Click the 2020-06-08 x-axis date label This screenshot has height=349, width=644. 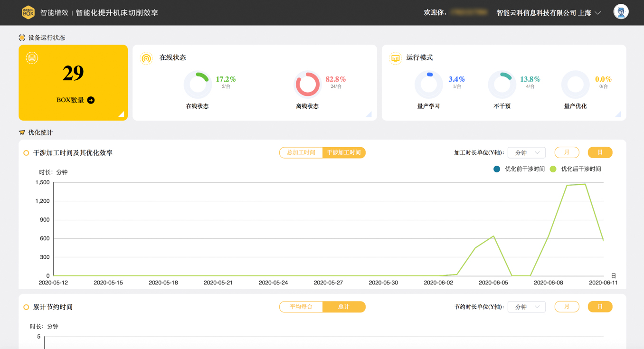[x=549, y=283]
